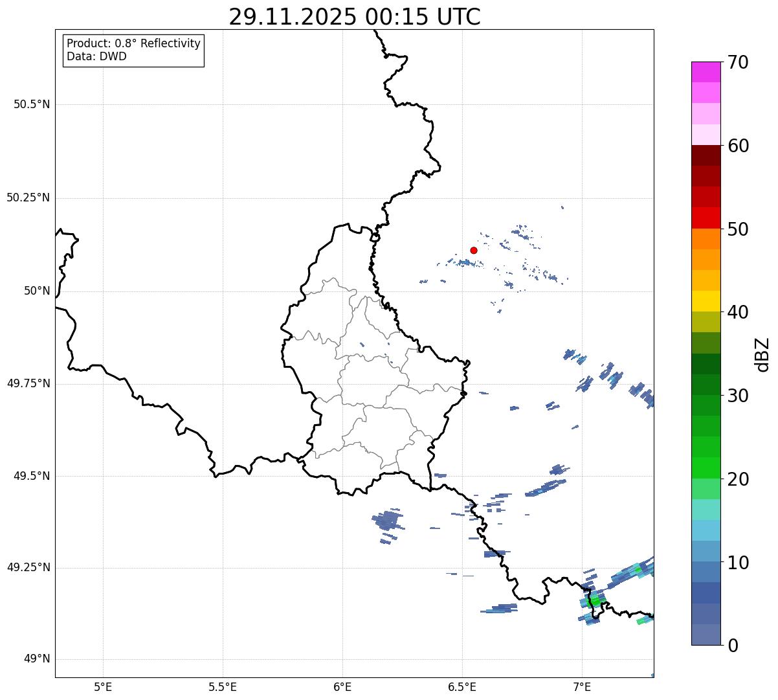
Task: Select the light cyan swatch above 10
Action: click(706, 530)
